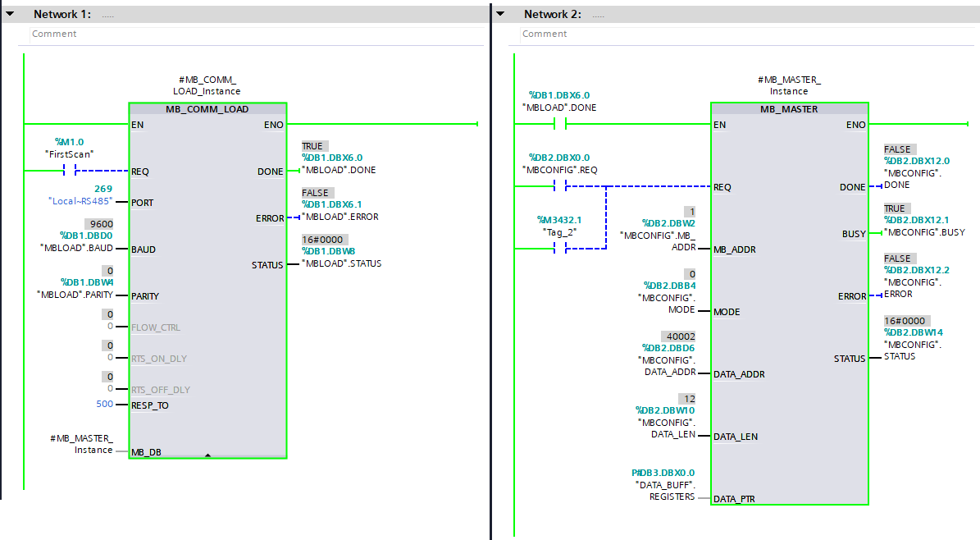This screenshot has width=980, height=540.
Task: Select the FirstScan normally open contact
Action: click(x=70, y=172)
